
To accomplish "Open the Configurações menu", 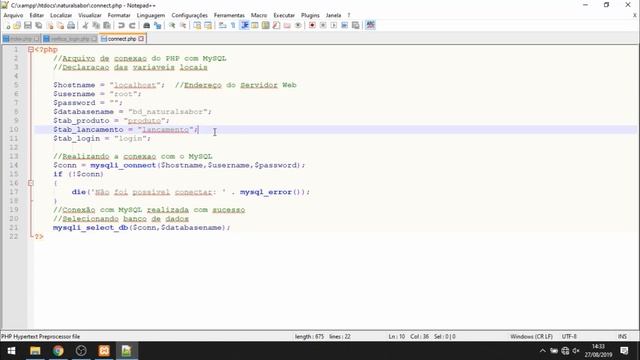I will coord(189,15).
